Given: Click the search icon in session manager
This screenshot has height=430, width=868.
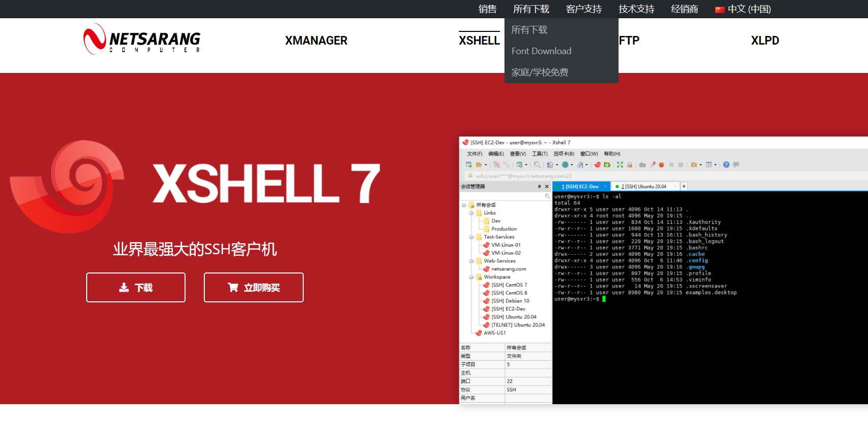Looking at the screenshot, I should click(547, 196).
